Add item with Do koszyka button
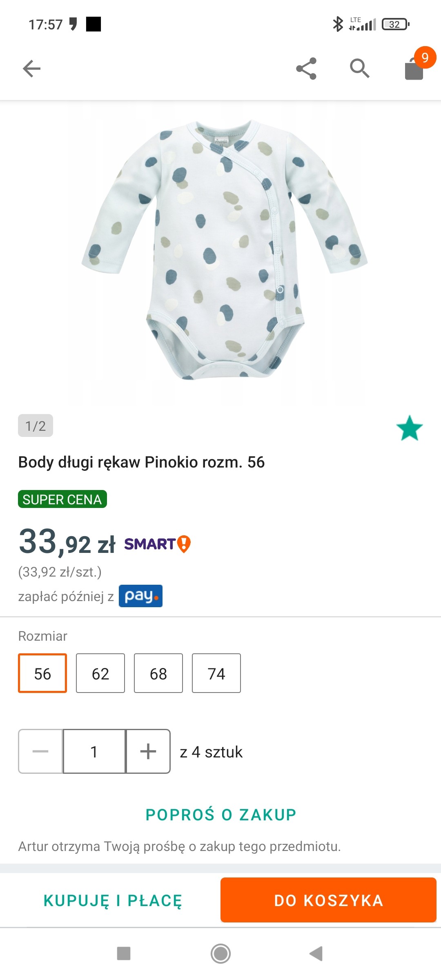The image size is (441, 980). (328, 900)
